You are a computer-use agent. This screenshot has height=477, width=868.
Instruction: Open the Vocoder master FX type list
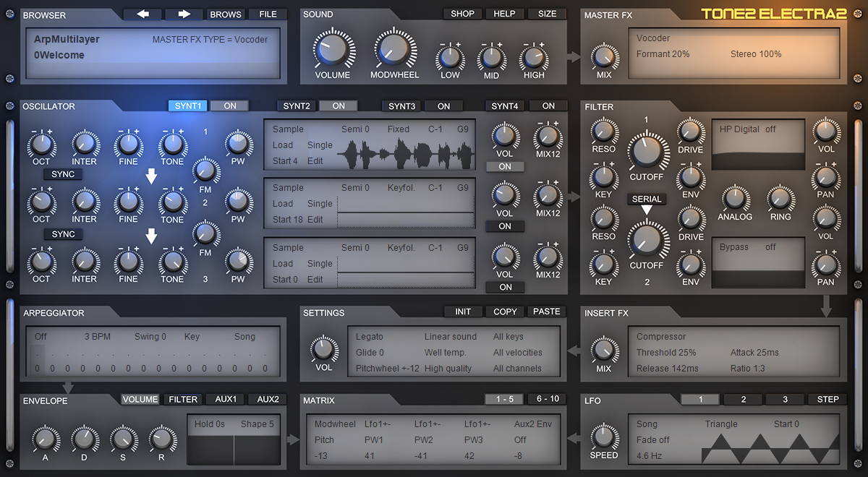coord(654,38)
